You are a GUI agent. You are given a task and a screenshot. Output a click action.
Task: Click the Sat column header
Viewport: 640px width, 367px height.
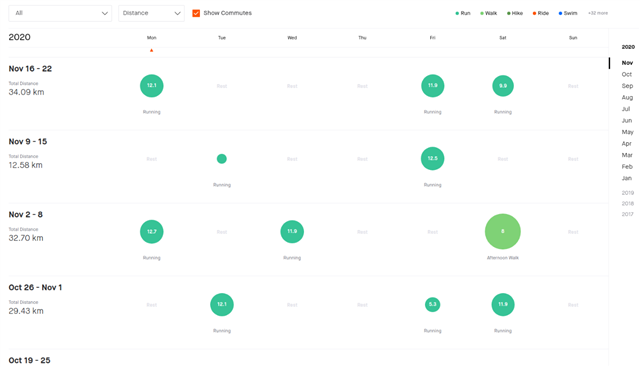pyautogui.click(x=503, y=38)
